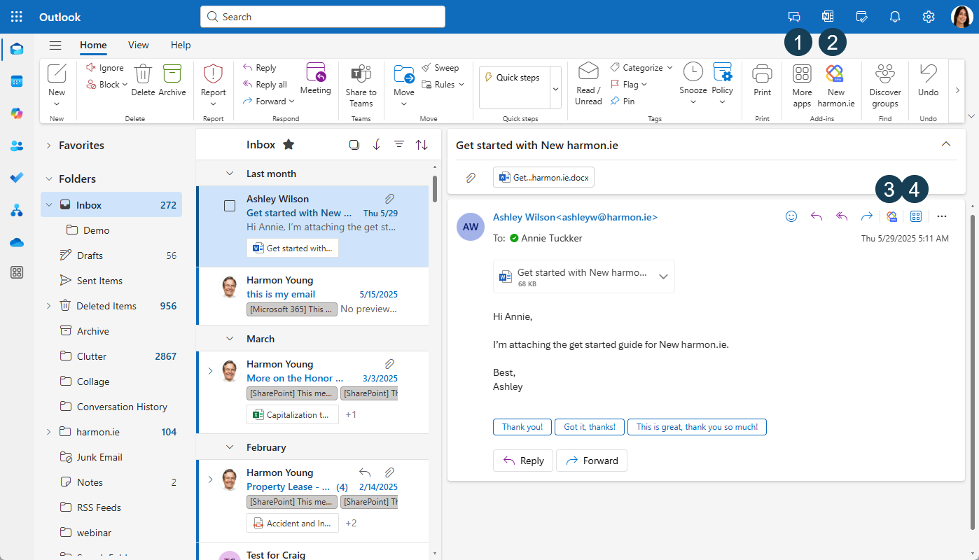
Task: Click sender link Ashley Wilson<ashleyw@harmon.ie>
Action: click(576, 217)
